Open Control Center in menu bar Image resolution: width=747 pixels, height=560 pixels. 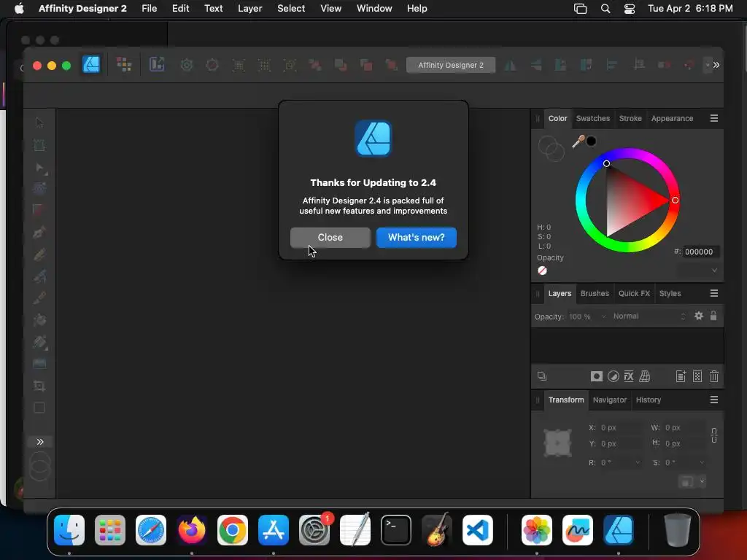tap(629, 9)
